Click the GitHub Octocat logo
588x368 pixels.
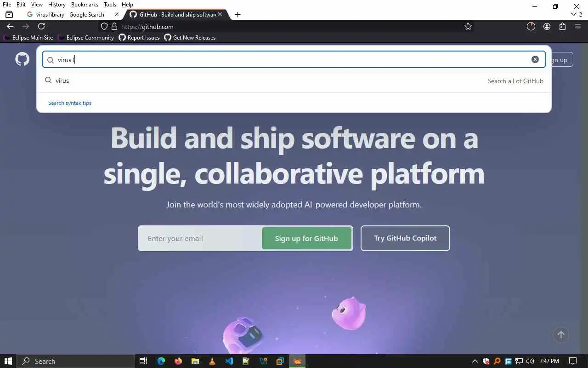coord(22,59)
